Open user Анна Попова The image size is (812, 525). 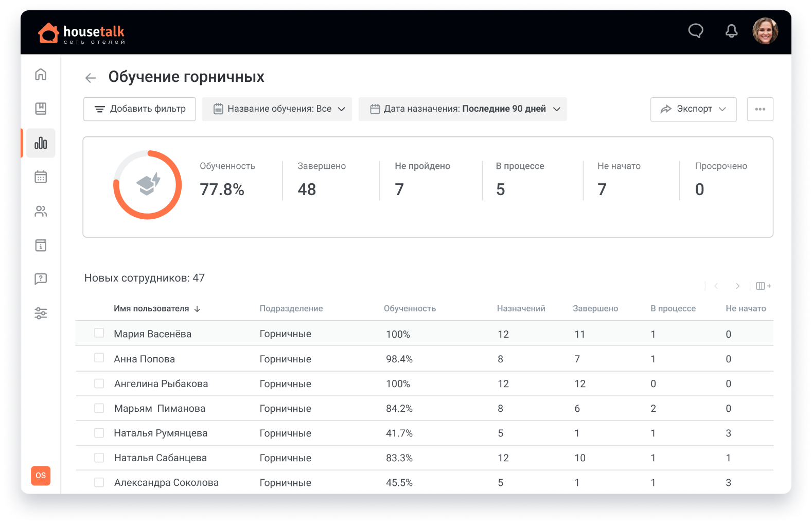[145, 359]
